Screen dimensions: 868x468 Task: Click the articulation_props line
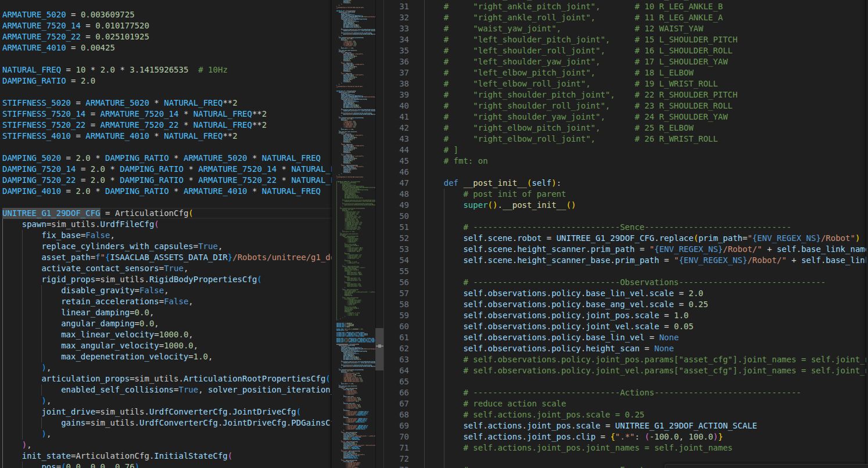(x=186, y=379)
